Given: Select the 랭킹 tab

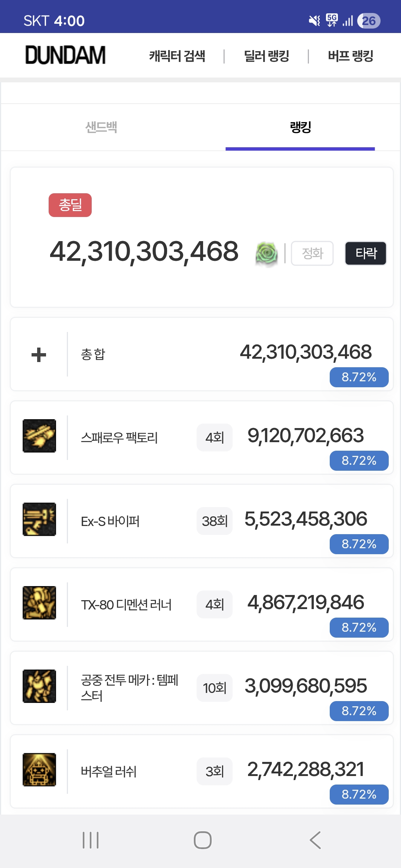Looking at the screenshot, I should tap(300, 127).
